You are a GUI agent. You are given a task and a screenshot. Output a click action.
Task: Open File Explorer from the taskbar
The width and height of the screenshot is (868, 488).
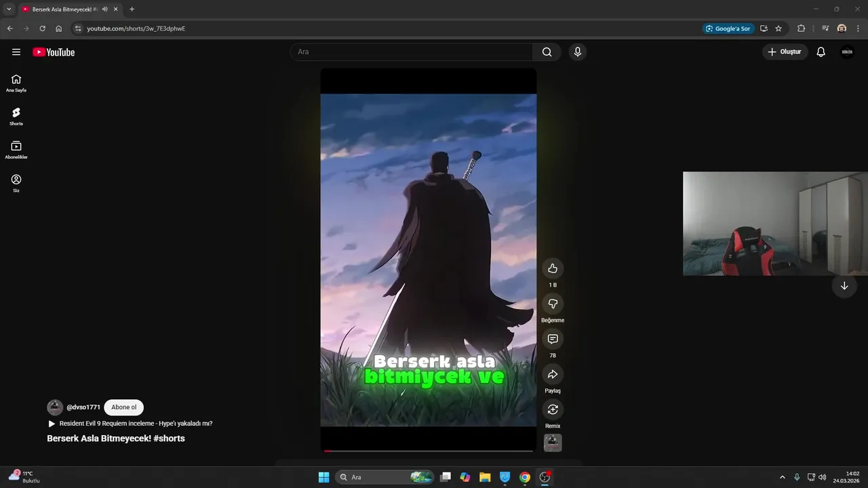(x=485, y=477)
